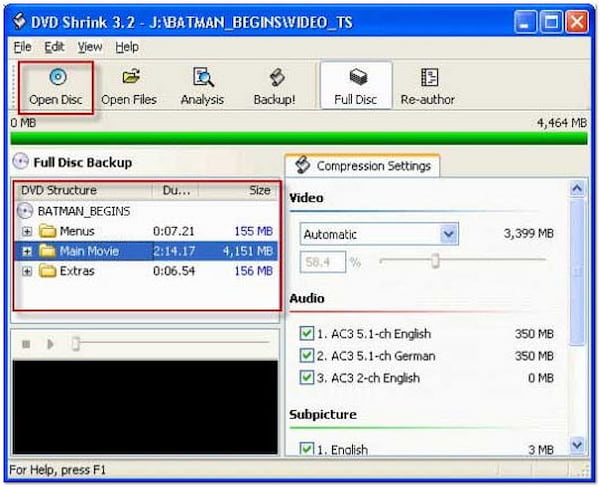Expand the Extras tree node

point(27,271)
